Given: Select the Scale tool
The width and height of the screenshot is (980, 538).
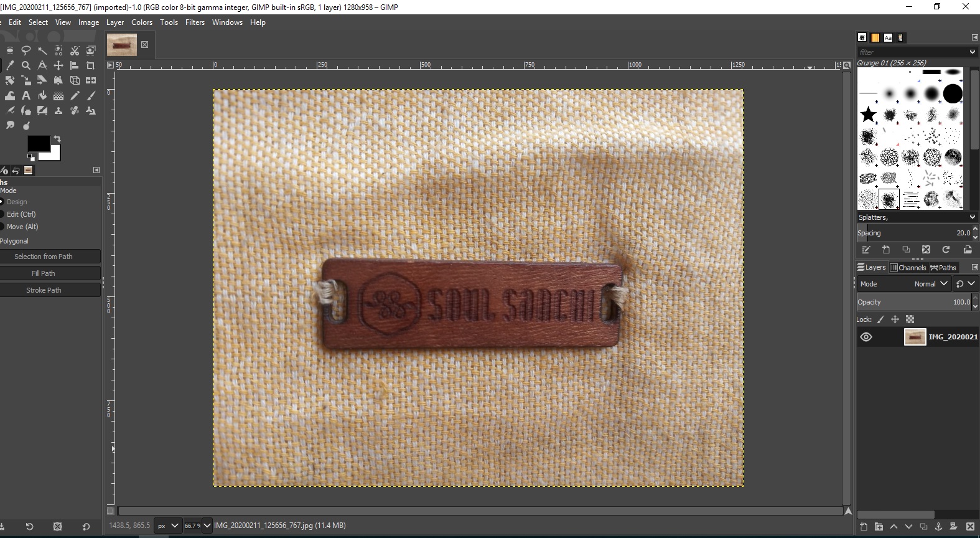Looking at the screenshot, I should pyautogui.click(x=26, y=80).
